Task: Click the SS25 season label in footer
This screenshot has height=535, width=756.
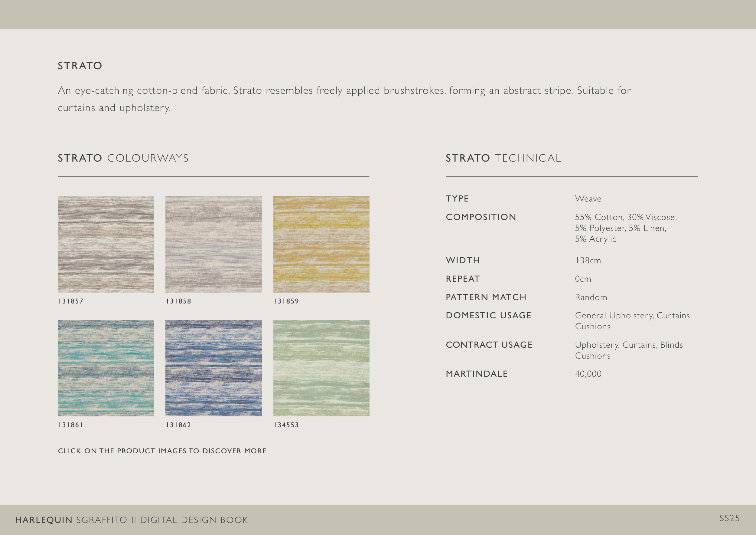Action: pyautogui.click(x=729, y=518)
